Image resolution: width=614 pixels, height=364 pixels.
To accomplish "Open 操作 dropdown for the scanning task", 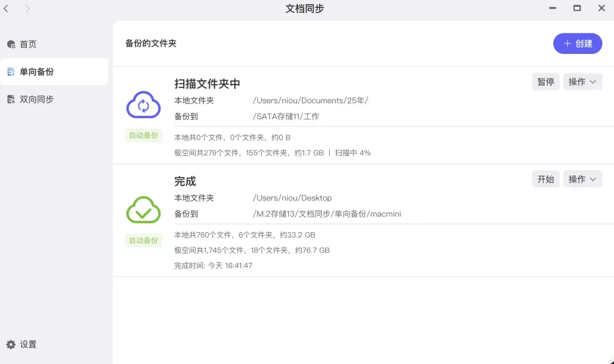I will [582, 82].
